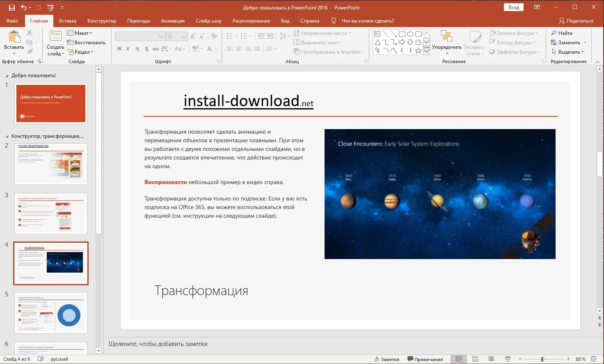Click the Undo arrow icon

(23, 7)
